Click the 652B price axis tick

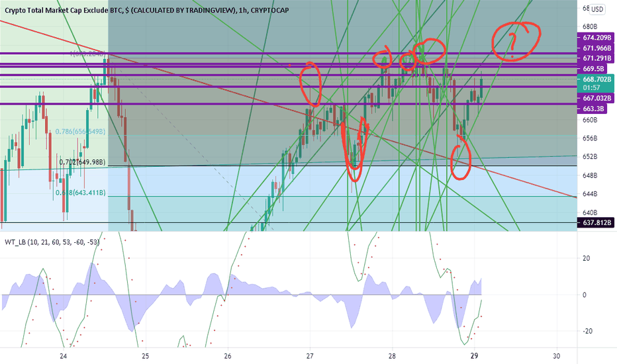[x=590, y=157]
